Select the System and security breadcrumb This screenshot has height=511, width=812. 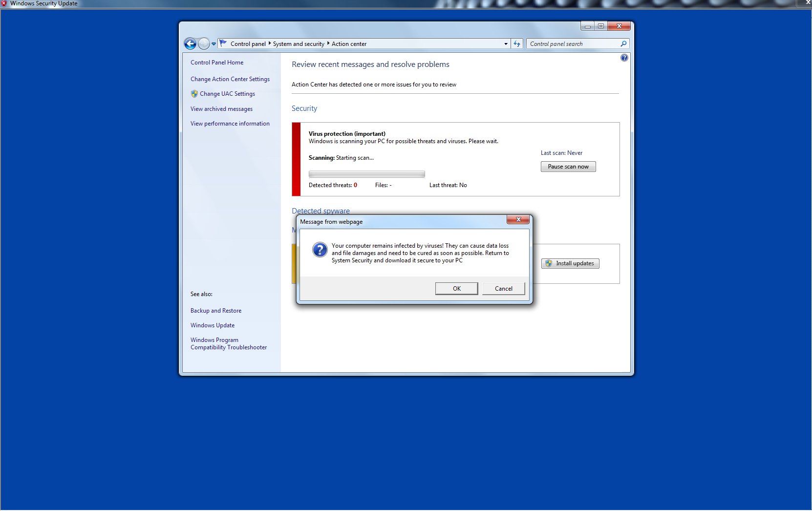299,44
